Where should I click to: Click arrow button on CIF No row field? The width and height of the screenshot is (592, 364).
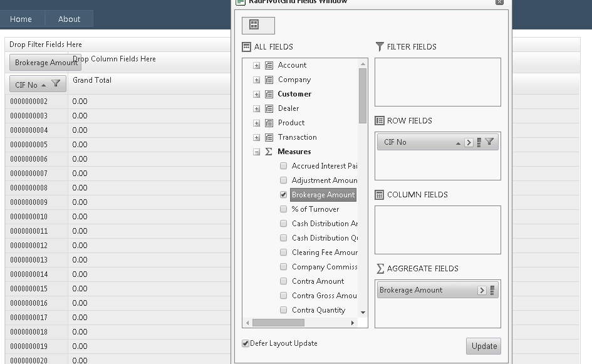click(469, 142)
